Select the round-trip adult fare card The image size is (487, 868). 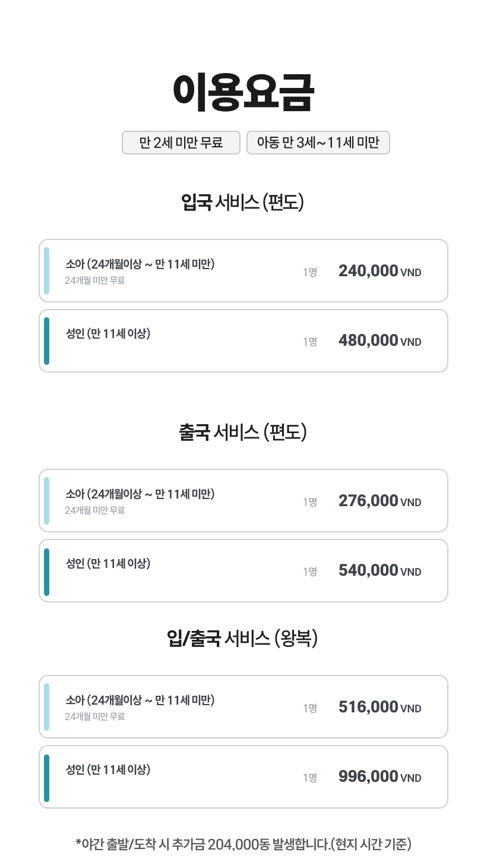(243, 777)
